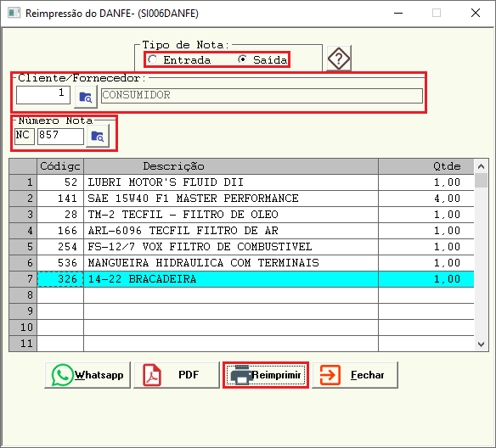
Task: Click the application icon in the title bar
Action: point(14,14)
